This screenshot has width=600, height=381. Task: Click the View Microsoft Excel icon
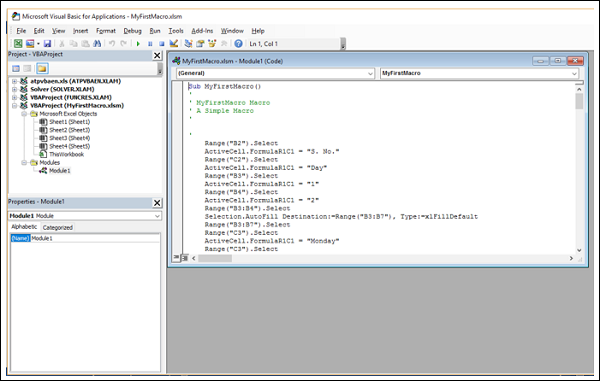pos(18,44)
